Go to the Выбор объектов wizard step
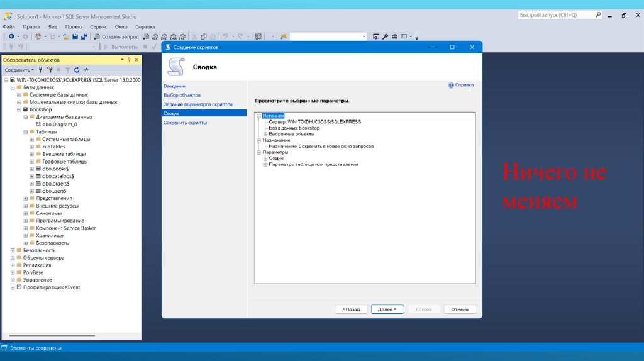The height and width of the screenshot is (361, 644). coord(182,95)
